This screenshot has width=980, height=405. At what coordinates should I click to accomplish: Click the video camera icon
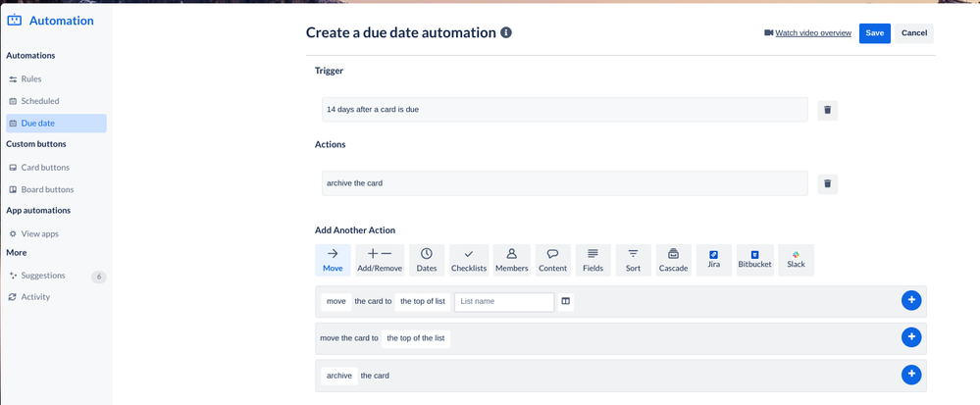(769, 32)
